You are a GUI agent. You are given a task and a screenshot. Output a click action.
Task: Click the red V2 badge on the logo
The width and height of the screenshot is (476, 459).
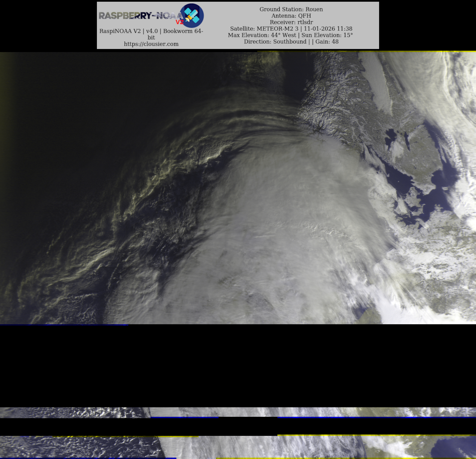[x=180, y=22]
